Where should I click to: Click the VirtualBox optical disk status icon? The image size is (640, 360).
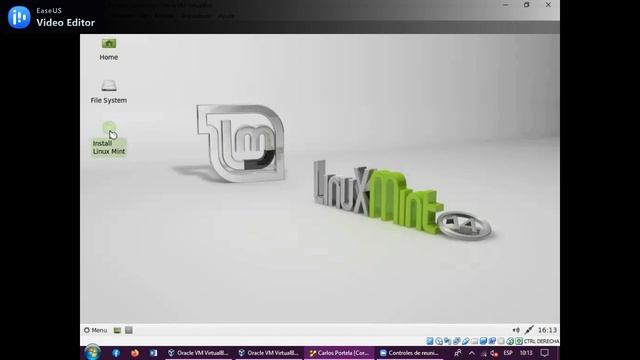click(x=439, y=341)
